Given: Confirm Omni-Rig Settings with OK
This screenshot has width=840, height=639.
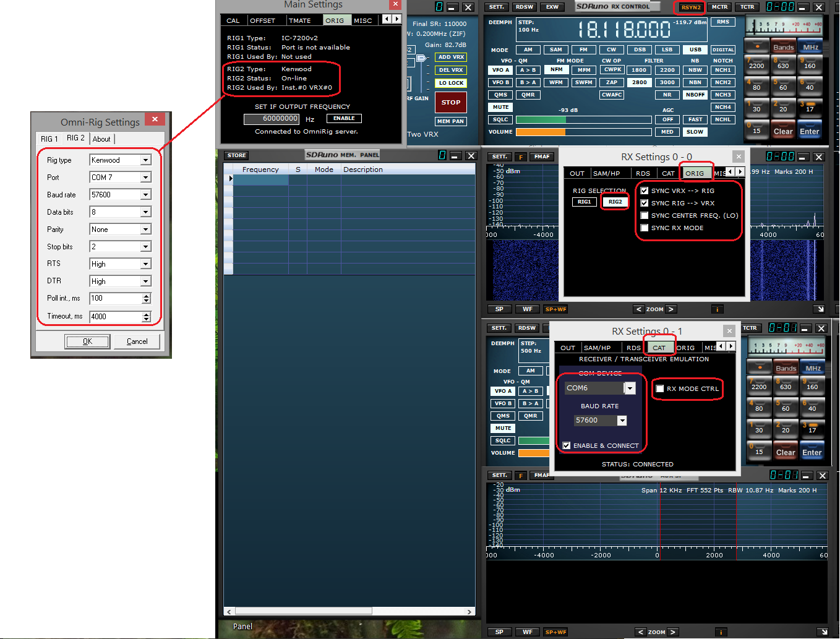Looking at the screenshot, I should (87, 341).
